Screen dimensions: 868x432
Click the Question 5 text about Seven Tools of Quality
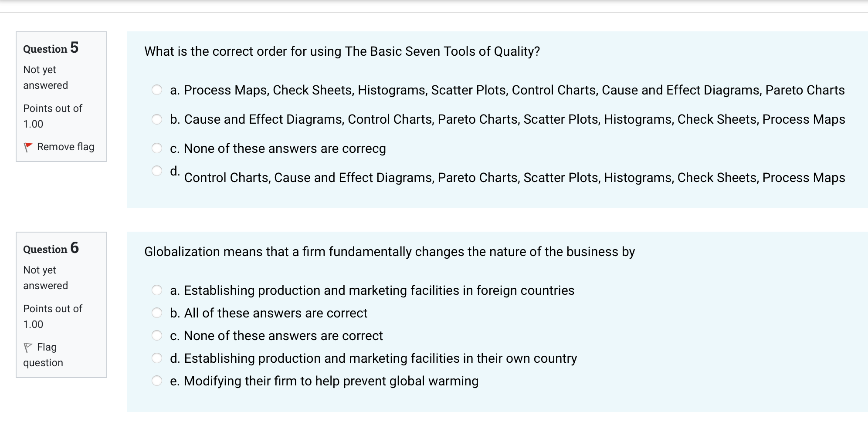(342, 51)
